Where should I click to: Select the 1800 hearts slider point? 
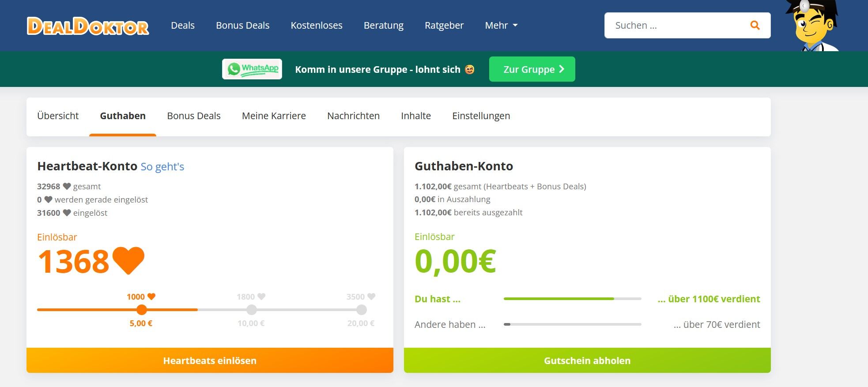(x=251, y=310)
